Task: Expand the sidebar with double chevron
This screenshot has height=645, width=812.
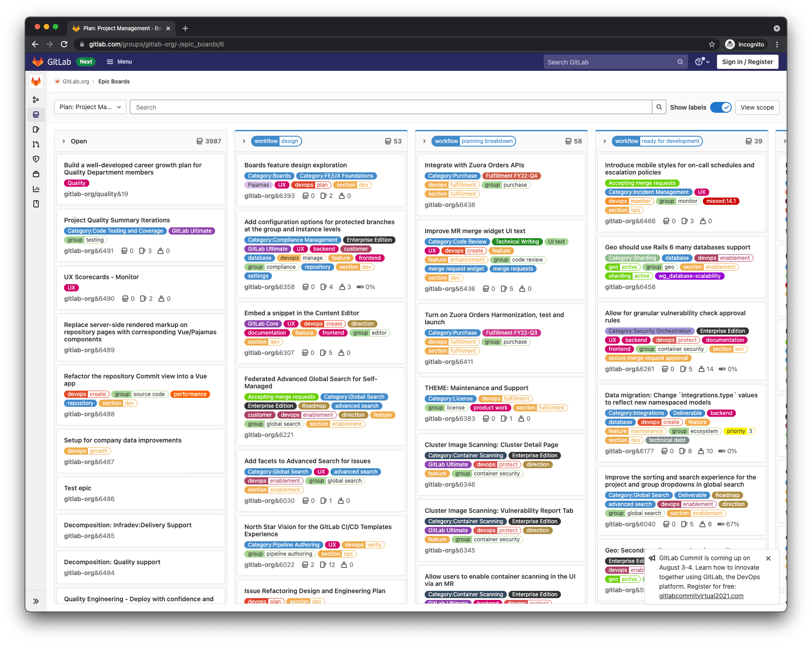Action: coord(36,601)
